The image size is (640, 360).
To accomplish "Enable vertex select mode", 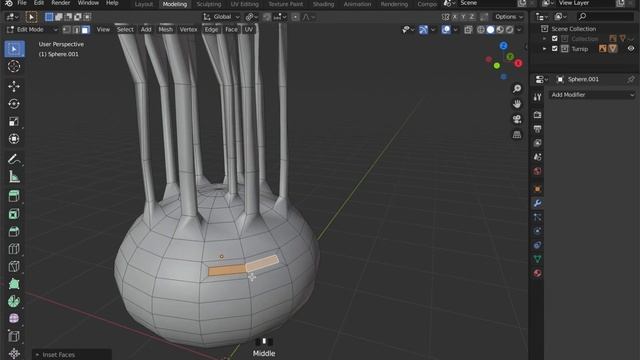I will point(66,29).
